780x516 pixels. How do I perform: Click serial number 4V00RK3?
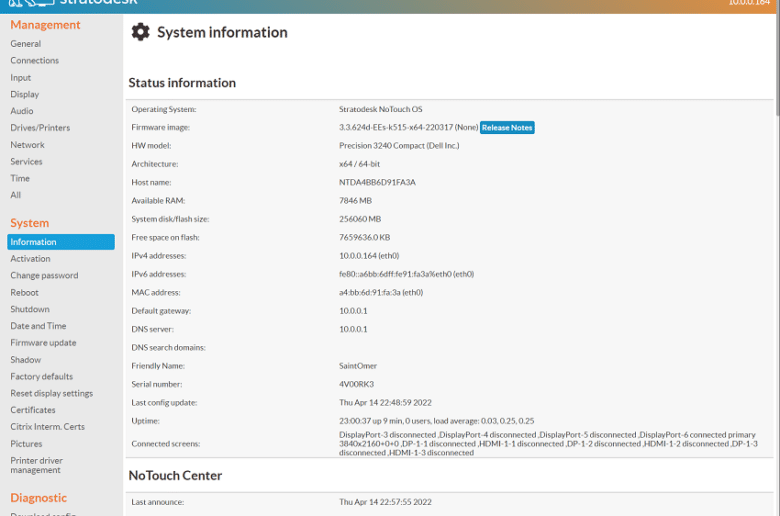356,384
